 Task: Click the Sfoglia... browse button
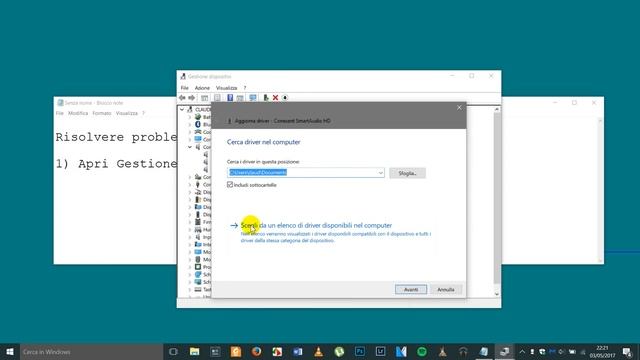pyautogui.click(x=407, y=173)
